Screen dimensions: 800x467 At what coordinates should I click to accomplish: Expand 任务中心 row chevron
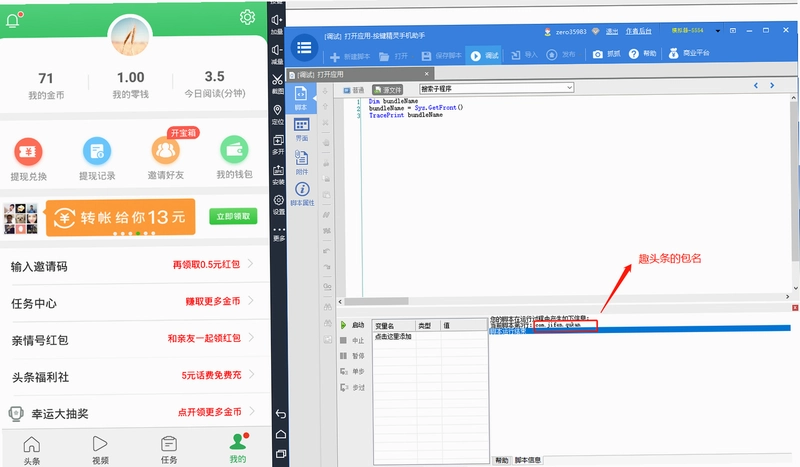click(x=251, y=300)
